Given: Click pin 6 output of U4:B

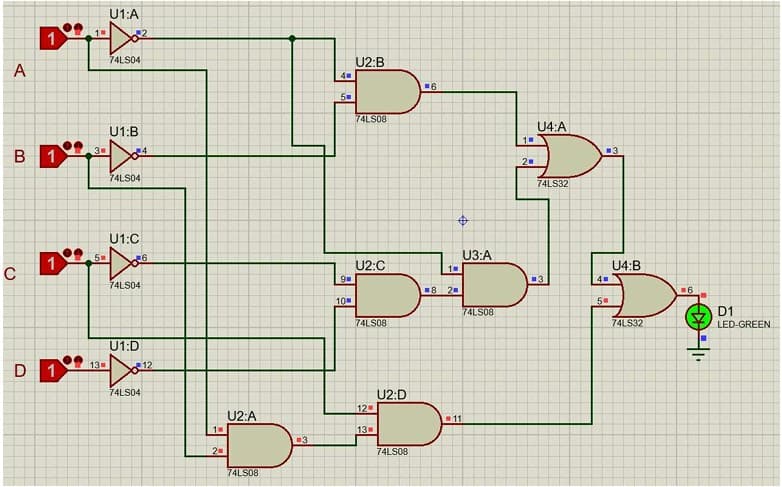Looking at the screenshot, I should tap(687, 291).
